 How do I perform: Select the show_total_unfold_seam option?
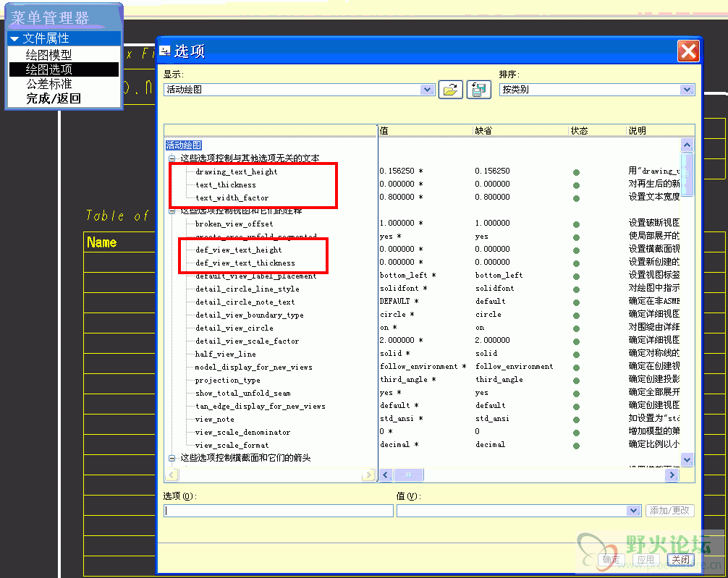243,394
